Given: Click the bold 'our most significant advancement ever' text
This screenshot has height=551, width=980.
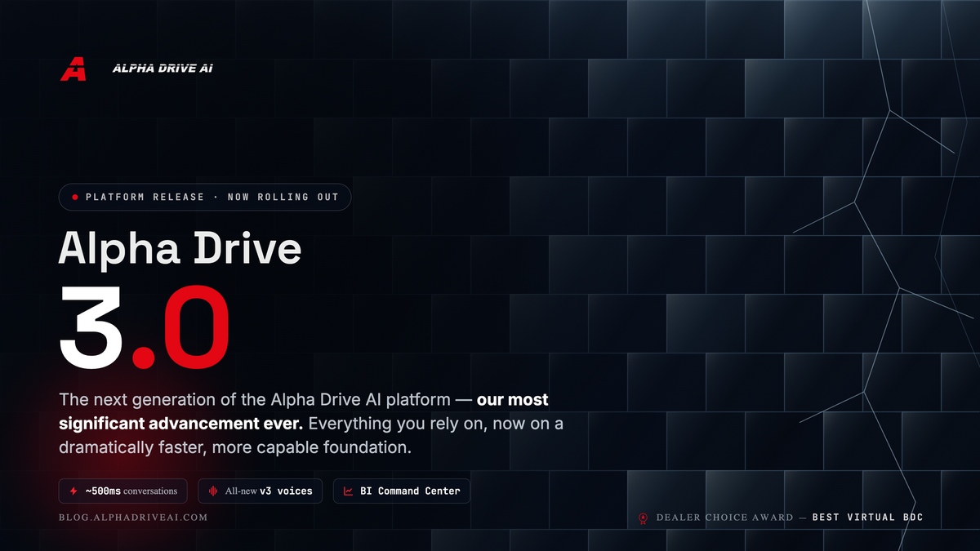Looking at the screenshot, I should [304, 412].
